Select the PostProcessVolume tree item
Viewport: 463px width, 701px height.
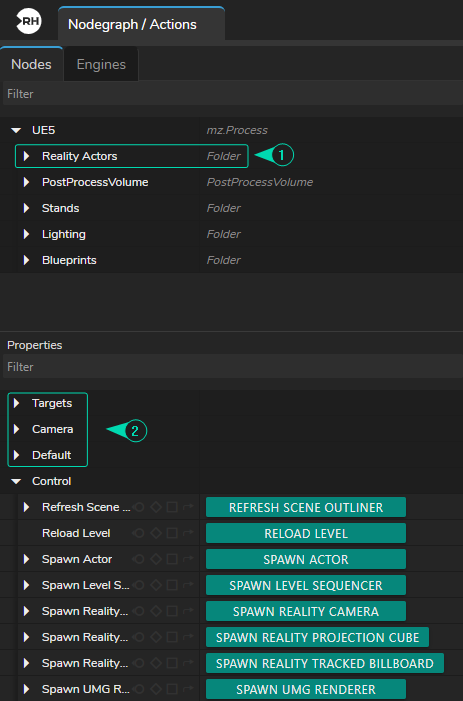coord(95,182)
